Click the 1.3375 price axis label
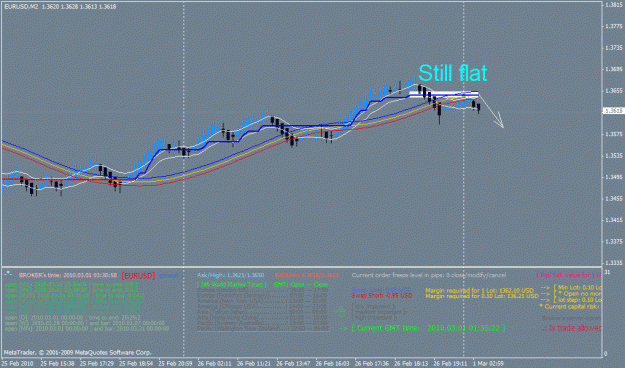 pos(614,242)
